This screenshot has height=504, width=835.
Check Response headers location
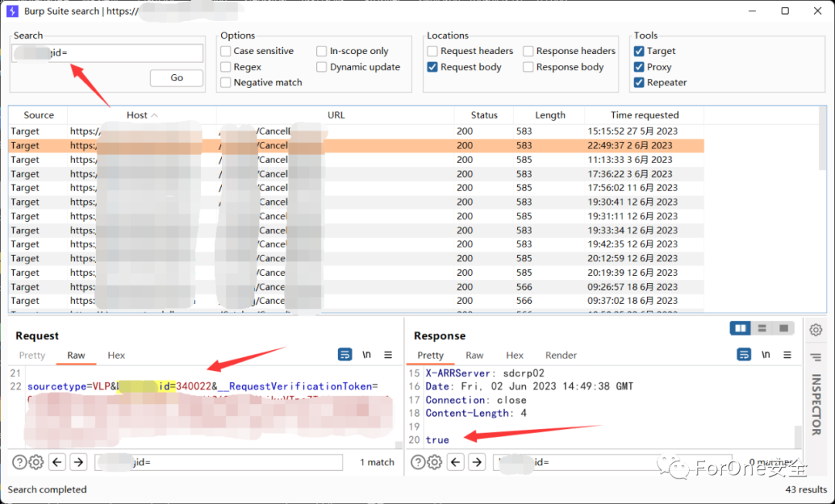[x=528, y=51]
